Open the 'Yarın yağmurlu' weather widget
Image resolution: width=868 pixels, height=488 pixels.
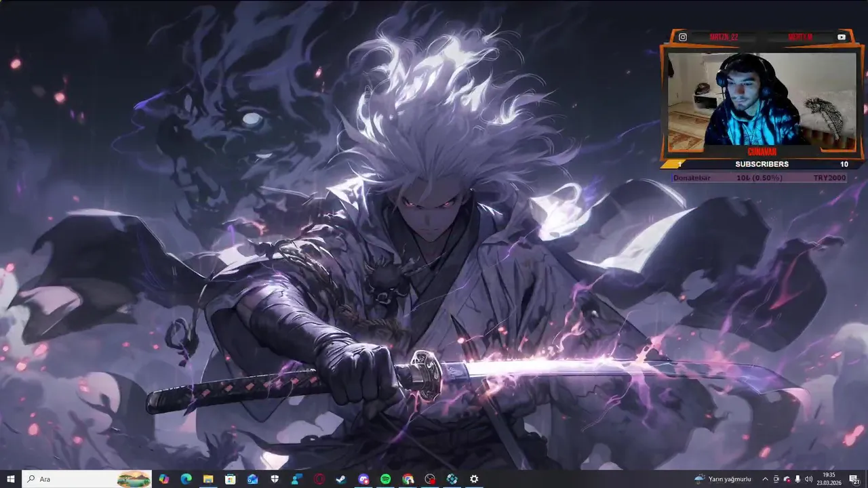coord(723,479)
